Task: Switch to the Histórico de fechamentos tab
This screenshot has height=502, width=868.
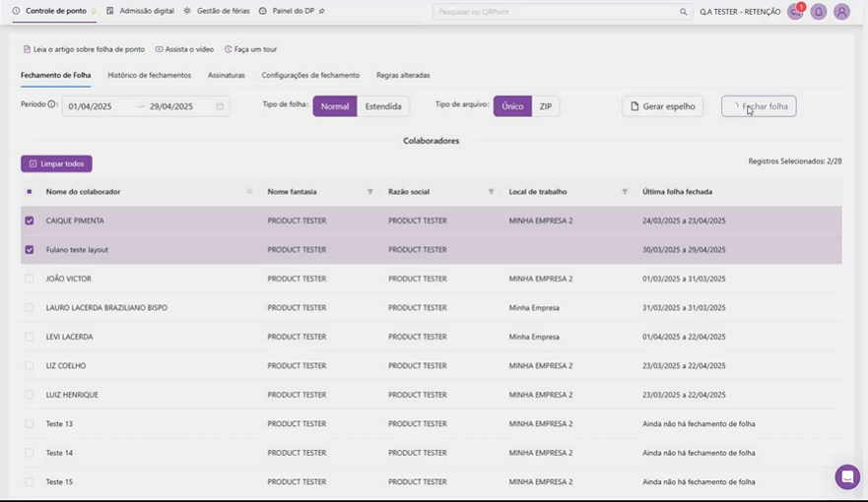Action: coord(149,75)
